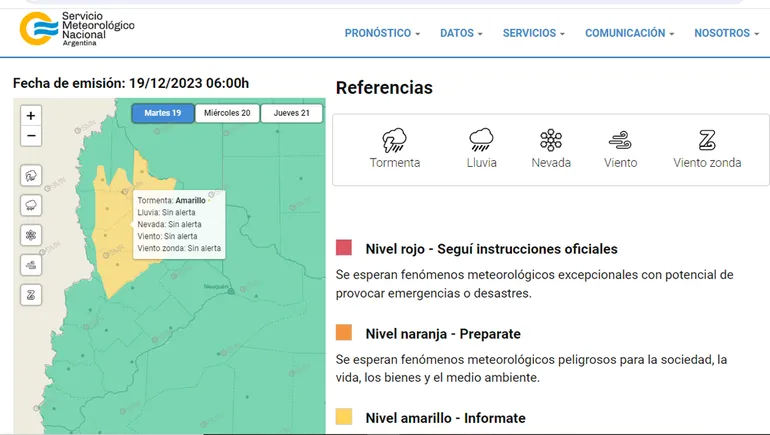Open the NOSOTROS dropdown menu
The image size is (770, 435).
coord(726,33)
